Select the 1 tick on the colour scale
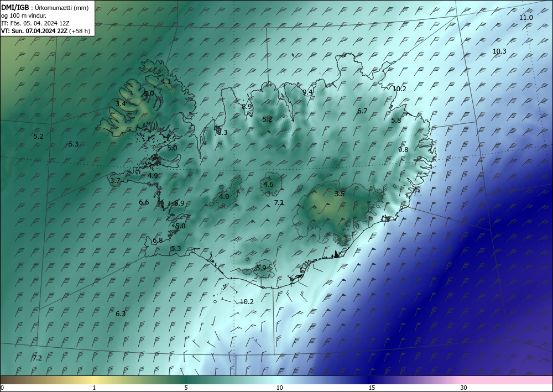The image size is (553, 392). click(94, 388)
